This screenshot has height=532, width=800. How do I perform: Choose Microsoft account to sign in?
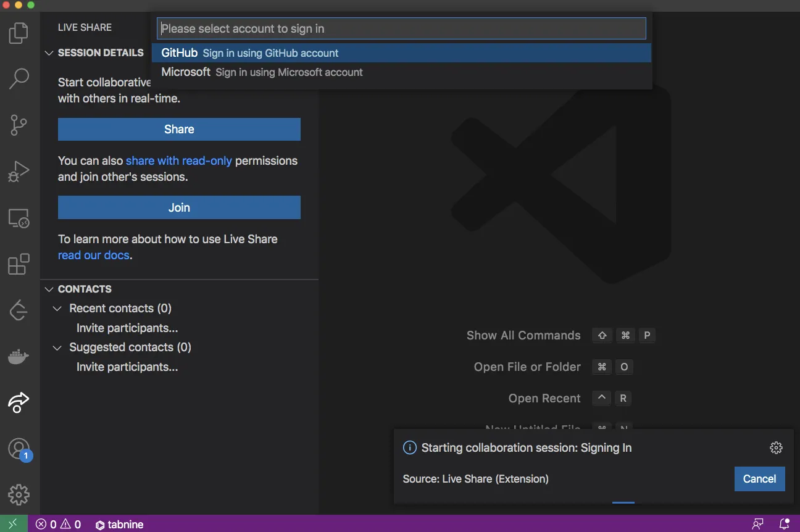pos(401,72)
